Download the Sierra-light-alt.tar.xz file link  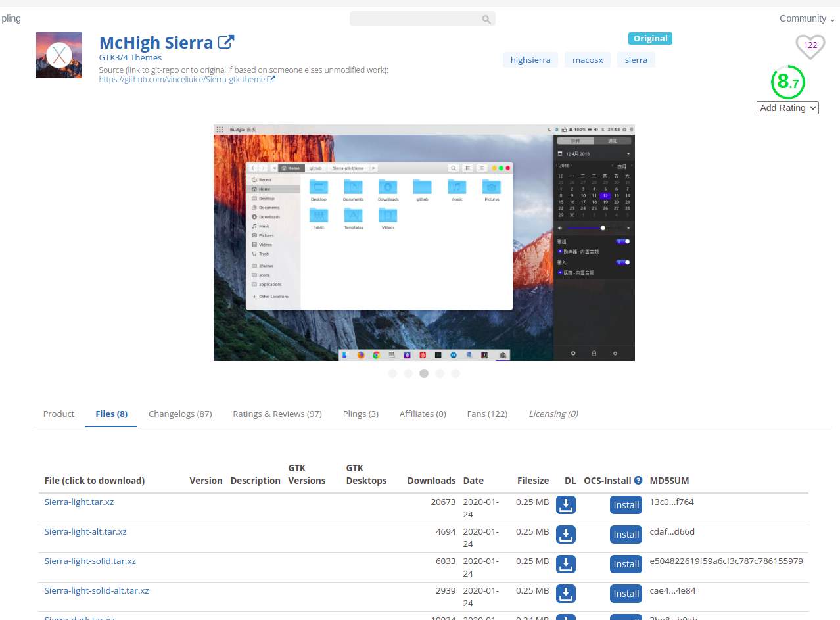(85, 531)
